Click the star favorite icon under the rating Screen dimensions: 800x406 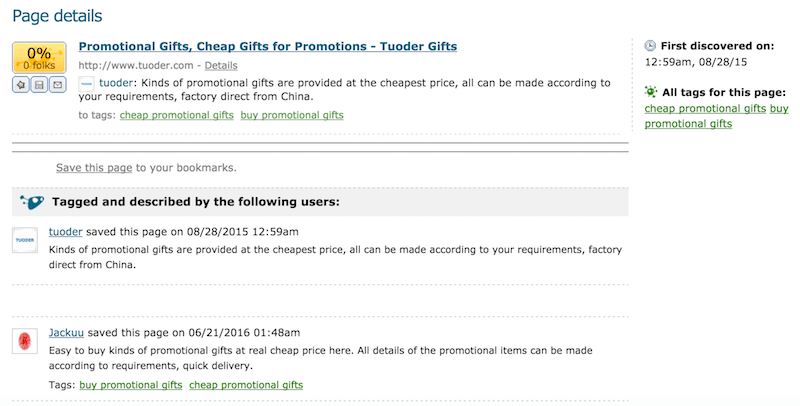pyautogui.click(x=21, y=85)
